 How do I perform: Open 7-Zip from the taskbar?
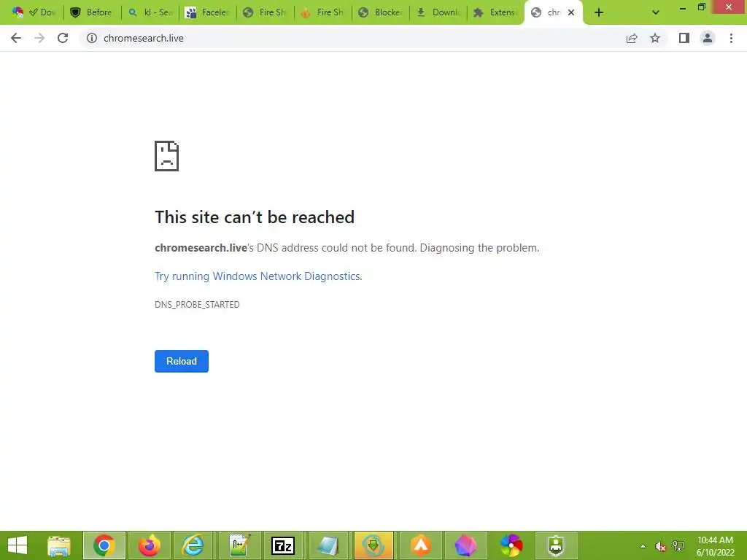coord(283,545)
